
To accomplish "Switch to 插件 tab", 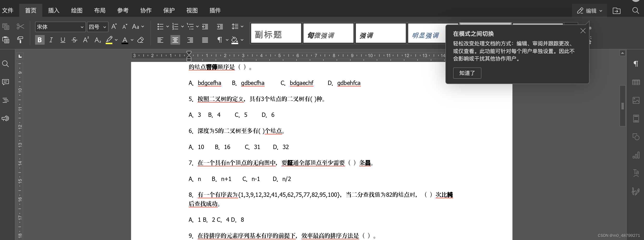I will tap(215, 11).
